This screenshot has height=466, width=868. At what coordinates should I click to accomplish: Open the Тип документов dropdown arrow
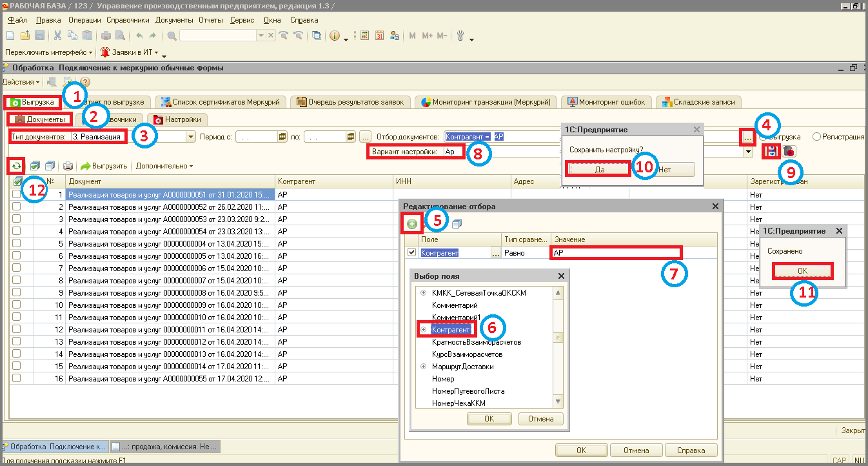(x=190, y=137)
